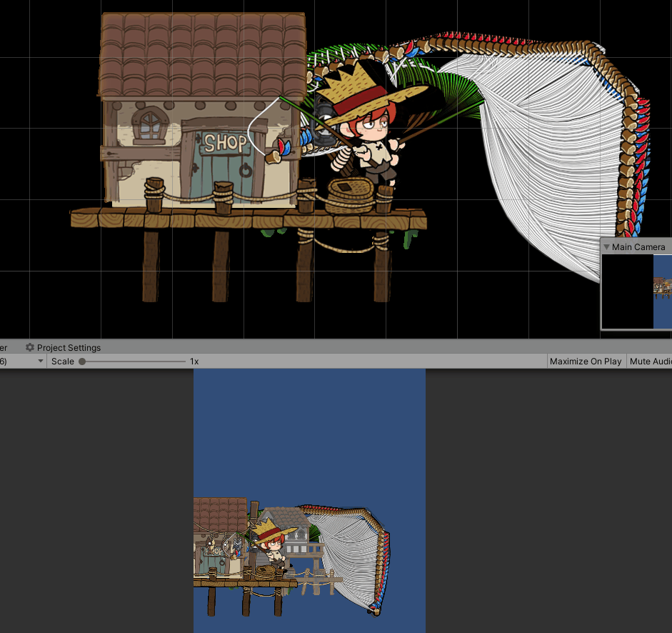
Task: Enable Maximize On Play
Action: pos(586,361)
